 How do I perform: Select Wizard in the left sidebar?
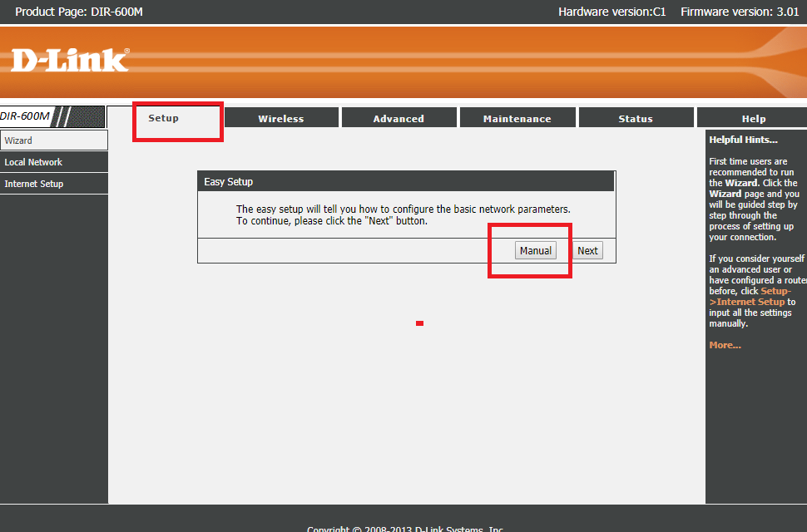point(53,140)
